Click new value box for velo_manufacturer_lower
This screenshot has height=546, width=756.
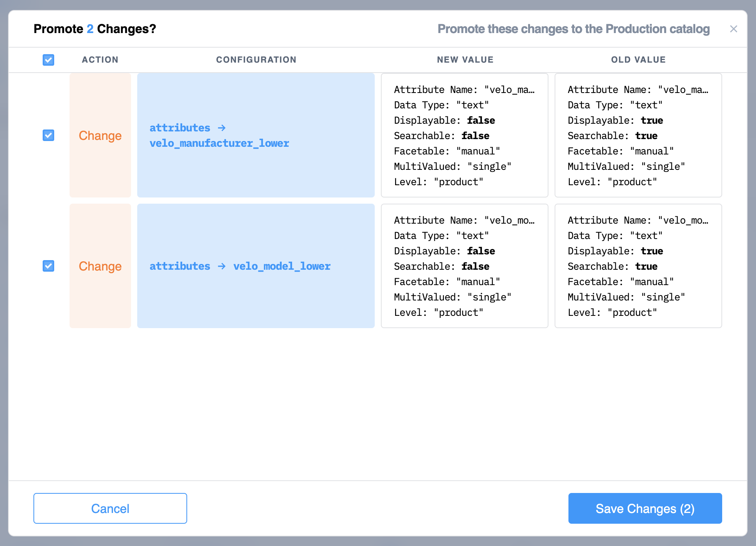coord(464,135)
